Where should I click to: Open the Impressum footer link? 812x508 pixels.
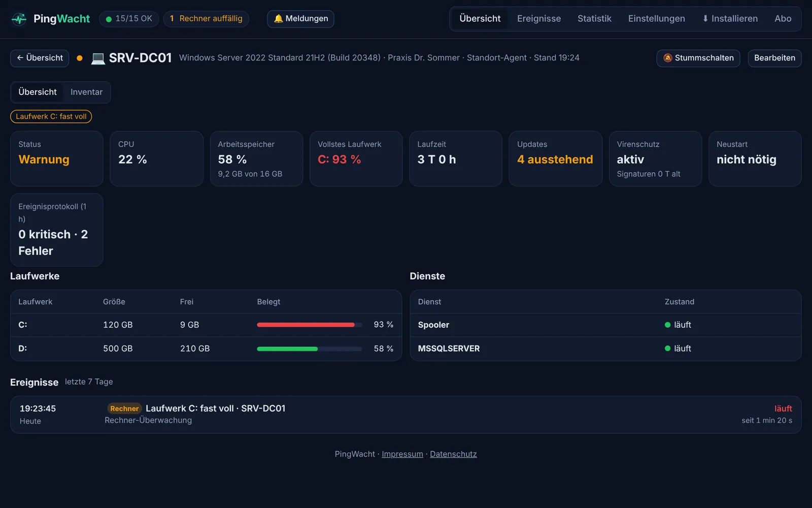click(402, 454)
